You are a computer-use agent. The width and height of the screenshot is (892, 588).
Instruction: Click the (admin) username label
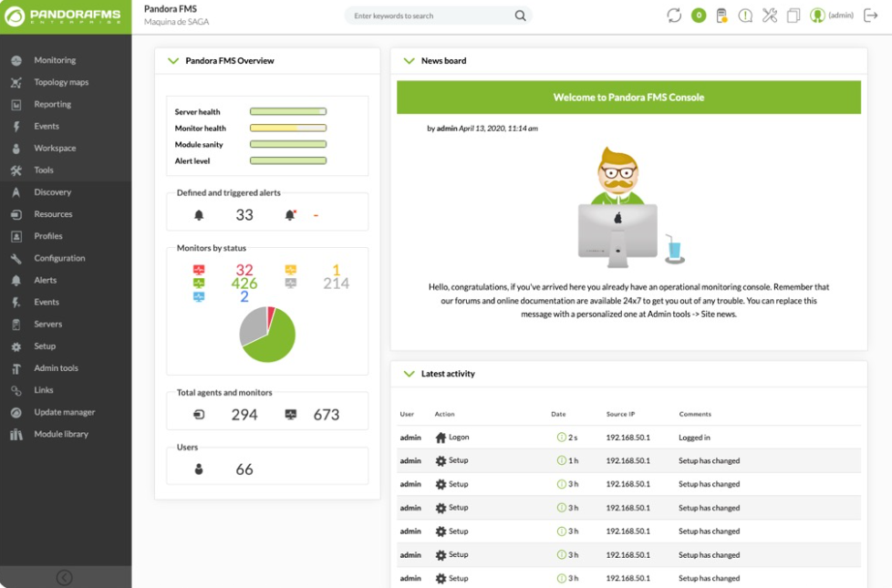click(841, 15)
